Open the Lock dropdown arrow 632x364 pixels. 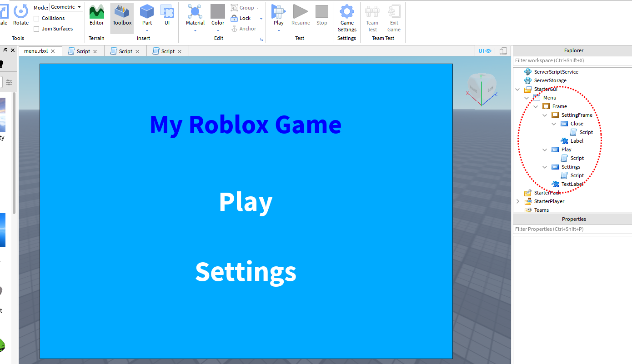click(261, 19)
